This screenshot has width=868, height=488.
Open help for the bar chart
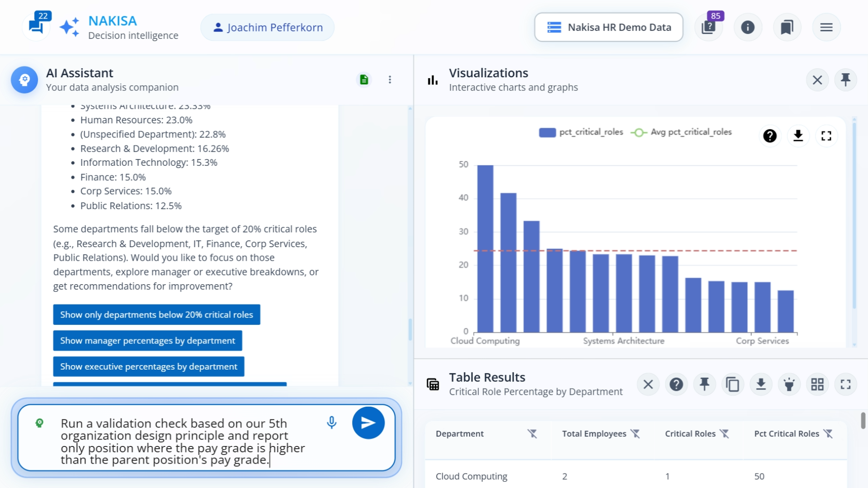770,136
